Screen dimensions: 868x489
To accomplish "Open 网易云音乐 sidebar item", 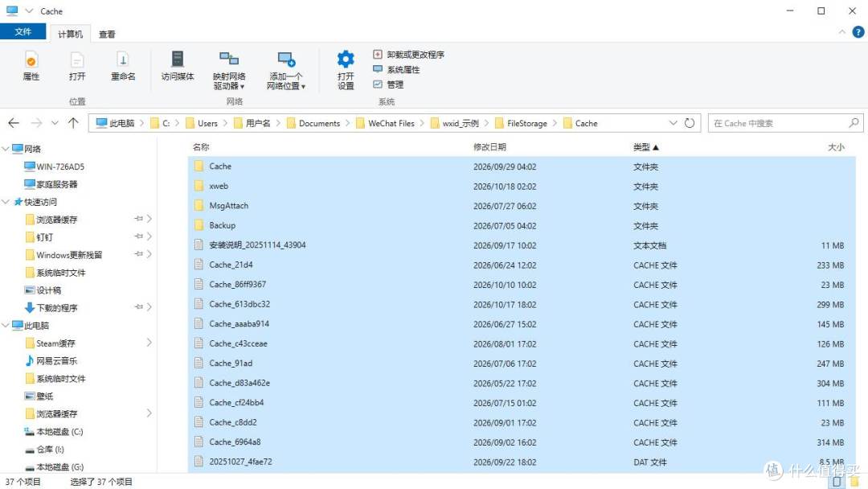I will click(51, 360).
